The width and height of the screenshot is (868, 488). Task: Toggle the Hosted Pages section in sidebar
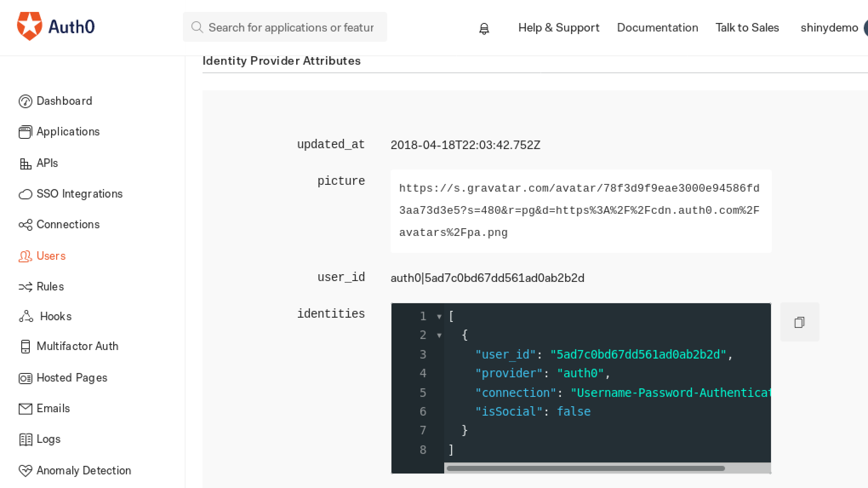[x=71, y=378]
